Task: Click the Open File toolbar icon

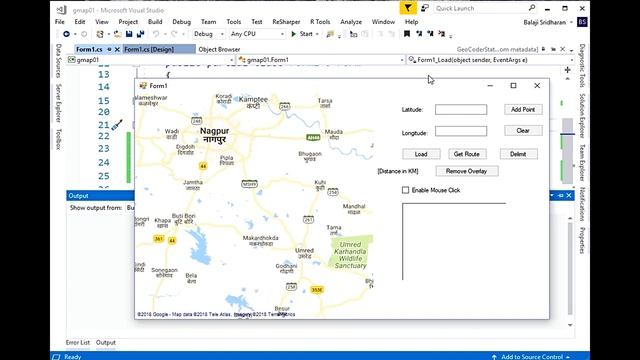Action: click(x=118, y=34)
